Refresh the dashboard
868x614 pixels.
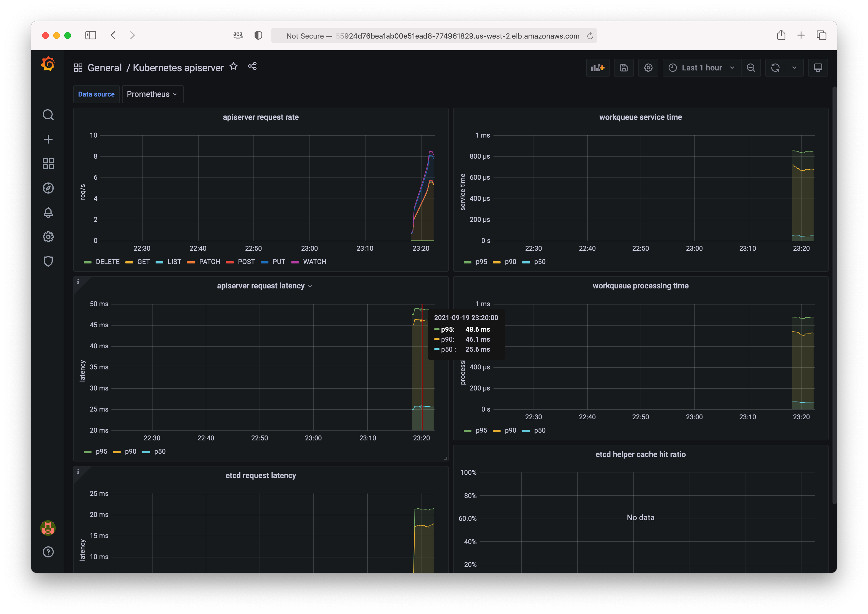click(x=775, y=68)
